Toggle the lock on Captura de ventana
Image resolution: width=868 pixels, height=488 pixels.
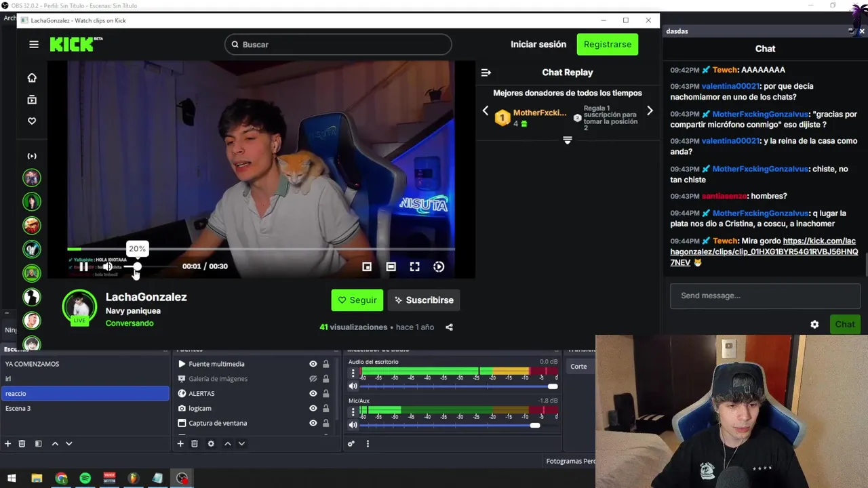pyautogui.click(x=326, y=424)
